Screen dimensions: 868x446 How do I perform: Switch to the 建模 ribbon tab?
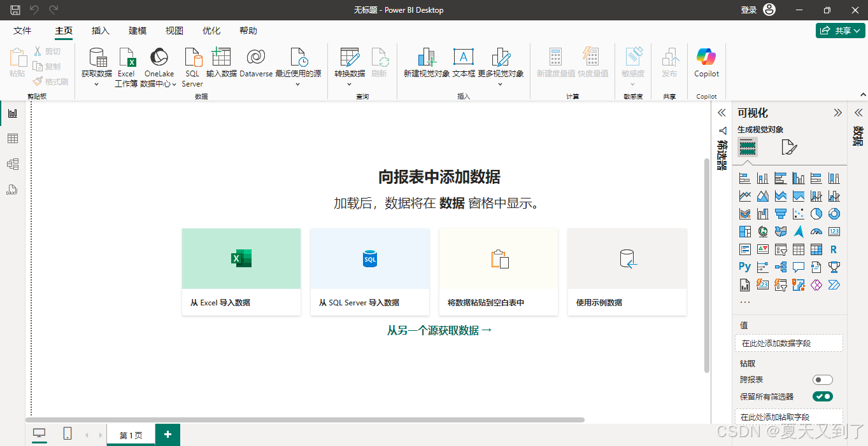tap(138, 31)
